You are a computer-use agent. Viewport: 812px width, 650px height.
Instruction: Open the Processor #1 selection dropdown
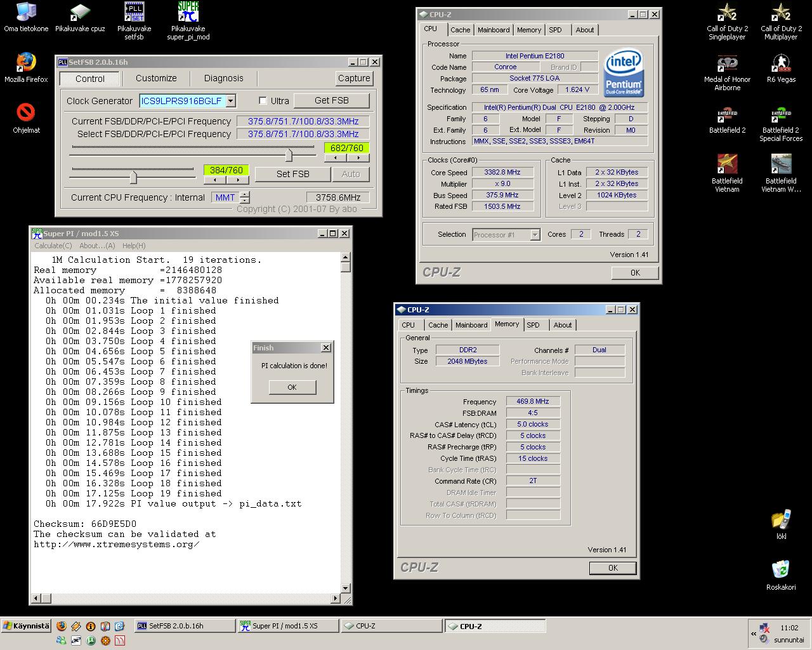535,235
